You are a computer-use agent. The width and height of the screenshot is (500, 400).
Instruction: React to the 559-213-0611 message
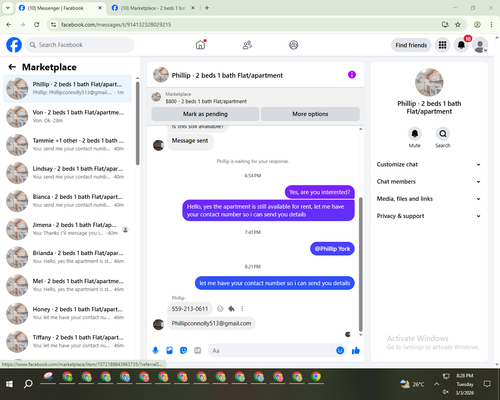(x=220, y=309)
